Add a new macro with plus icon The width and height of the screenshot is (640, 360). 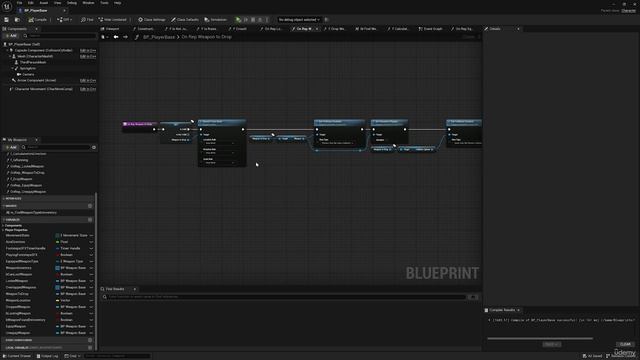pyautogui.click(x=90, y=206)
